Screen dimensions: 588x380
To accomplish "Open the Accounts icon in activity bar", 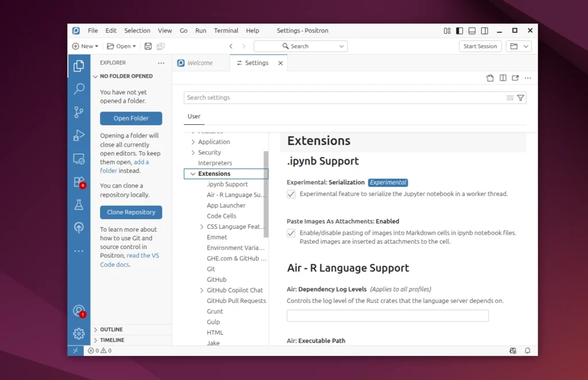I will click(79, 310).
